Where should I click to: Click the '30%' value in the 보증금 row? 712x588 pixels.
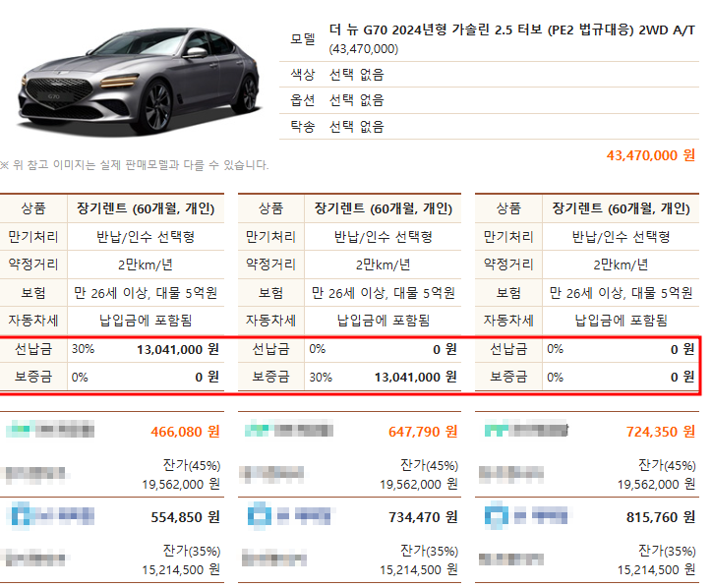tap(321, 378)
